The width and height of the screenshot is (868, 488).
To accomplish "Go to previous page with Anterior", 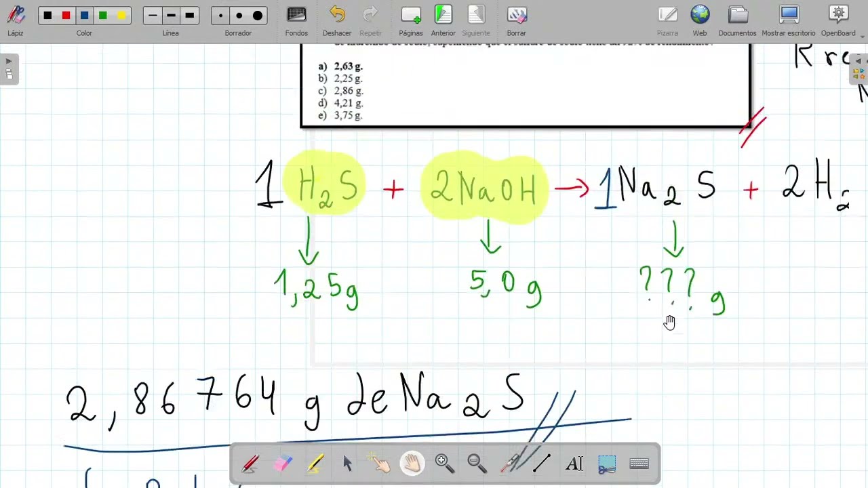I will (443, 20).
